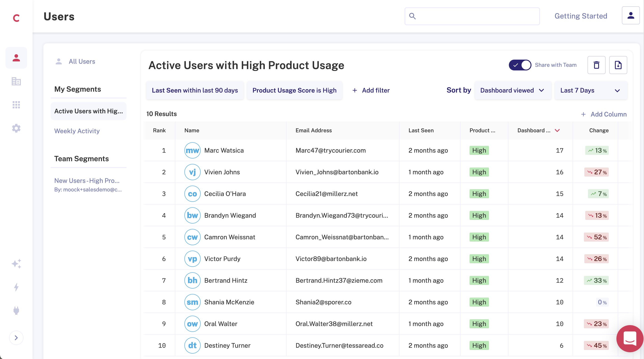Sort by the Dashboard column header arrow
This screenshot has height=359, width=644.
(557, 131)
